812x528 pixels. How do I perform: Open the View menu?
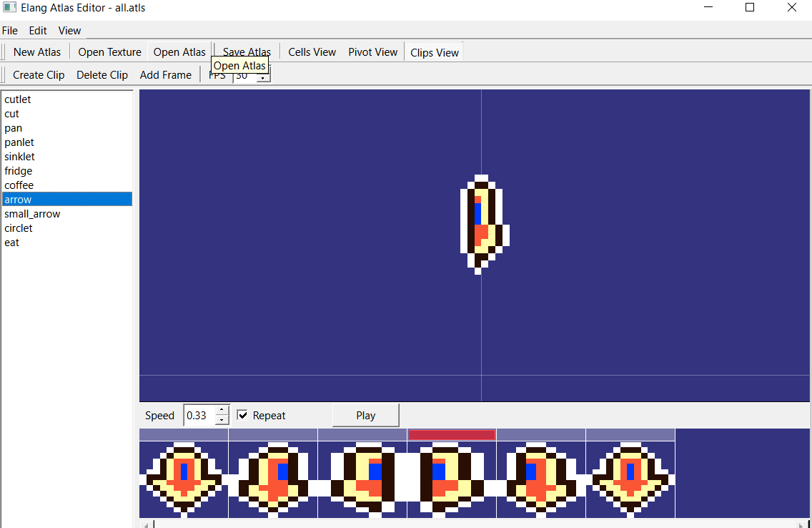point(69,31)
